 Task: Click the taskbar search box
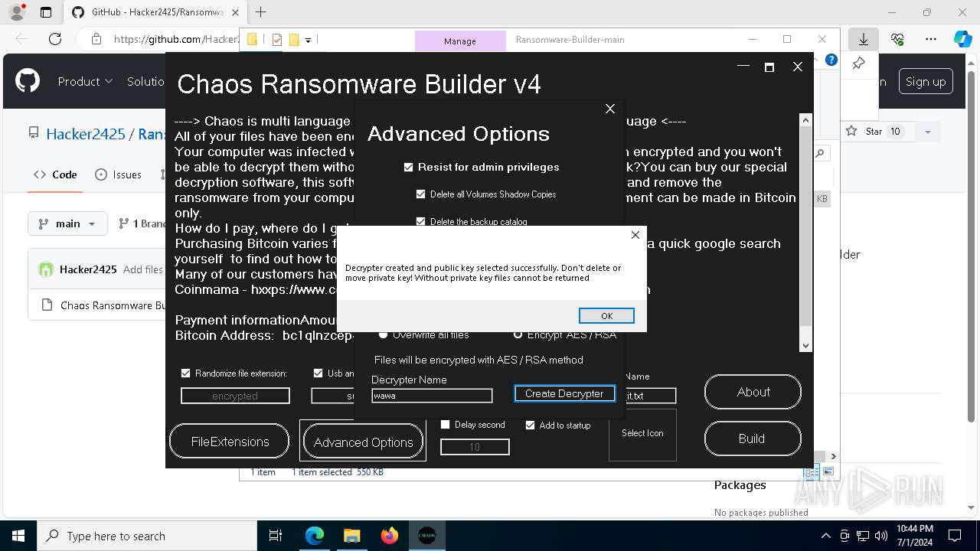pos(147,536)
